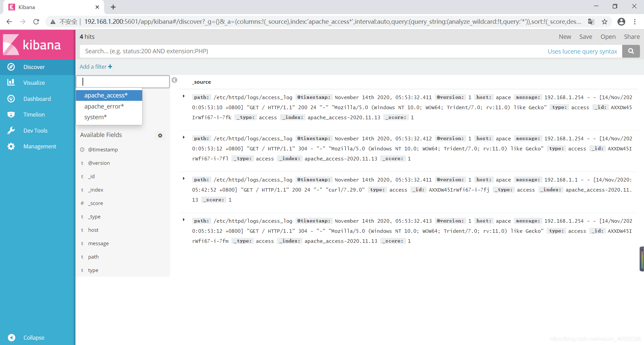Click the _source column header
Image resolution: width=644 pixels, height=345 pixels.
[x=201, y=82]
